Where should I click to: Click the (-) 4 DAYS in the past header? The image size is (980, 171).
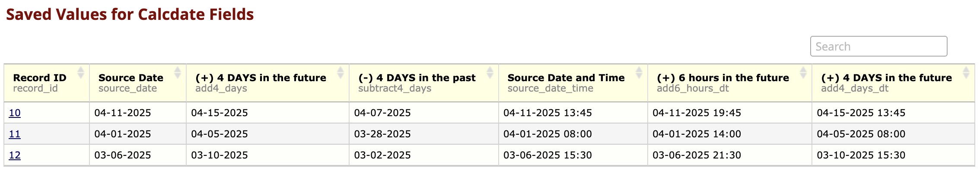click(417, 78)
